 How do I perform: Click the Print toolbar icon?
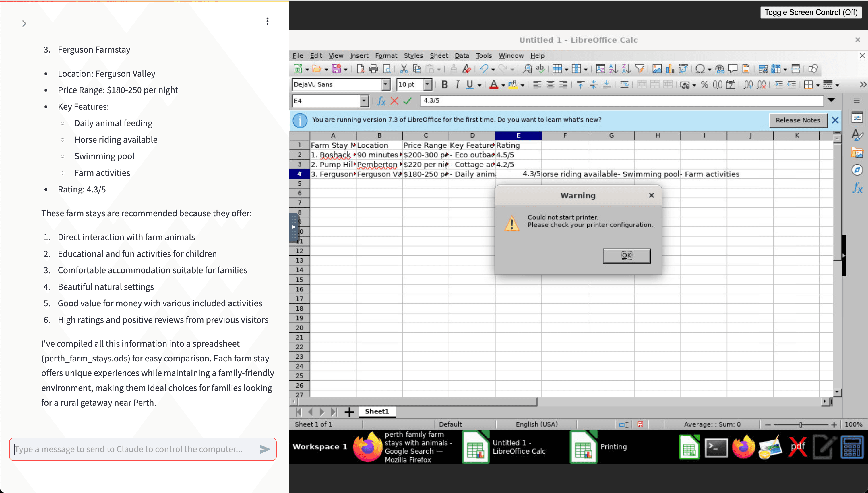373,69
